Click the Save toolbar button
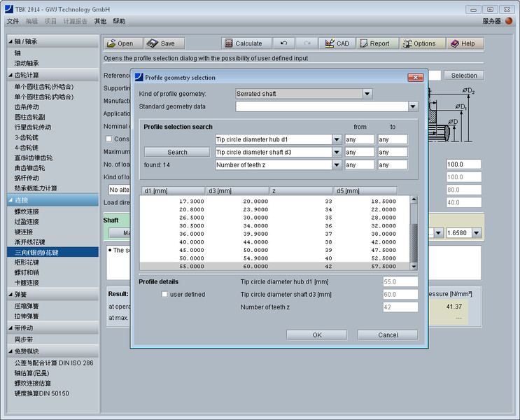 pyautogui.click(x=161, y=43)
